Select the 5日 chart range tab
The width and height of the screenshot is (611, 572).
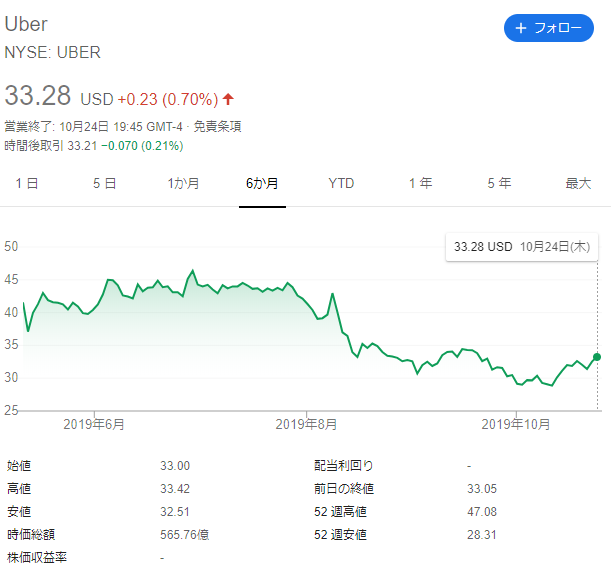click(x=104, y=183)
